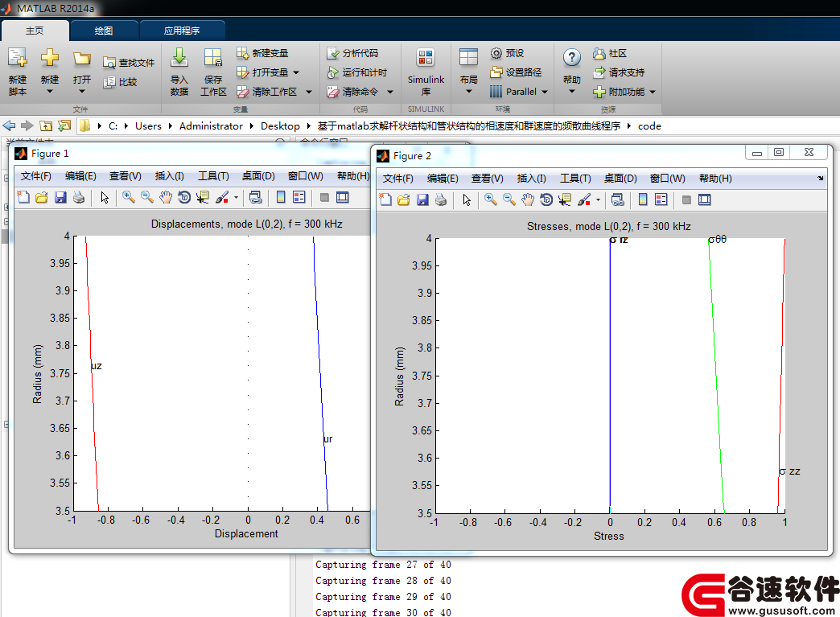Click 运行和计时 (Run and Time)
The image size is (840, 617).
pyautogui.click(x=356, y=72)
